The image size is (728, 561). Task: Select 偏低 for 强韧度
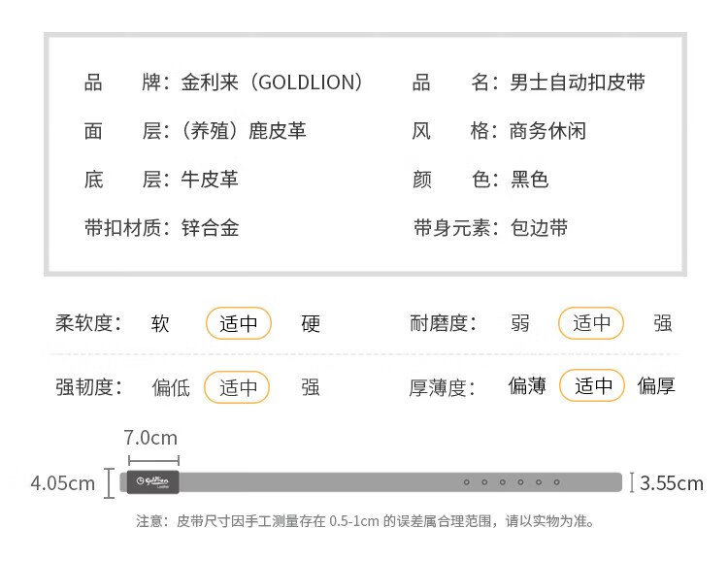pos(171,387)
